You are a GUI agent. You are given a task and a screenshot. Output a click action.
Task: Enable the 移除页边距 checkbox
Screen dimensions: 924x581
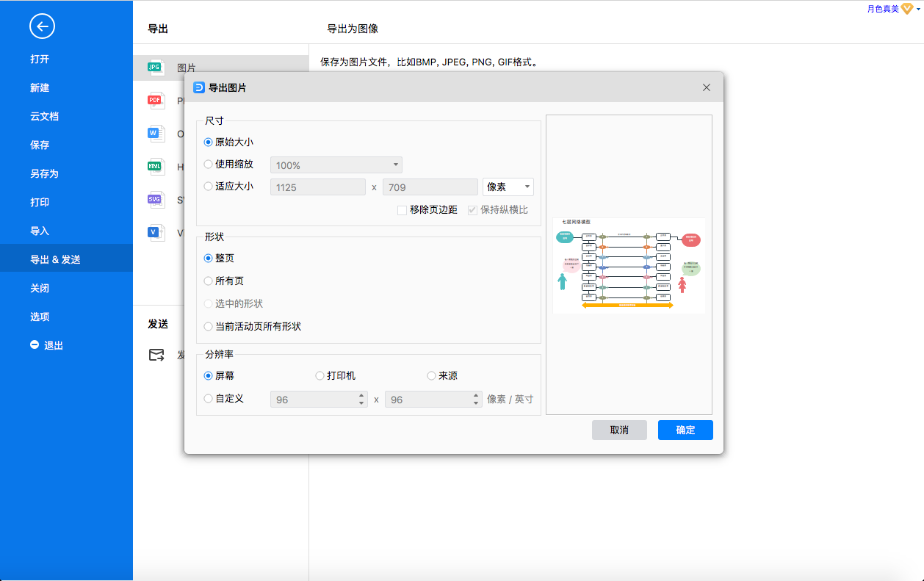[x=427, y=210]
